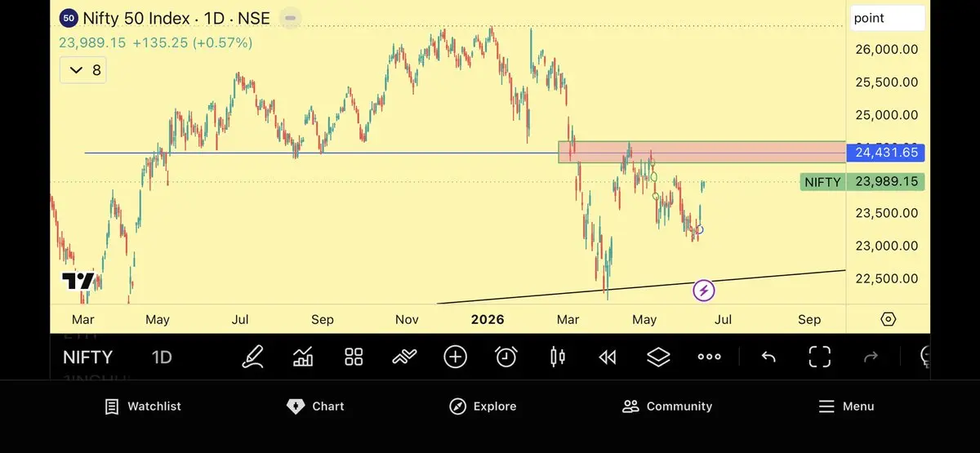Open the drawing tools pencil icon
The height and width of the screenshot is (453, 980).
pos(253,357)
